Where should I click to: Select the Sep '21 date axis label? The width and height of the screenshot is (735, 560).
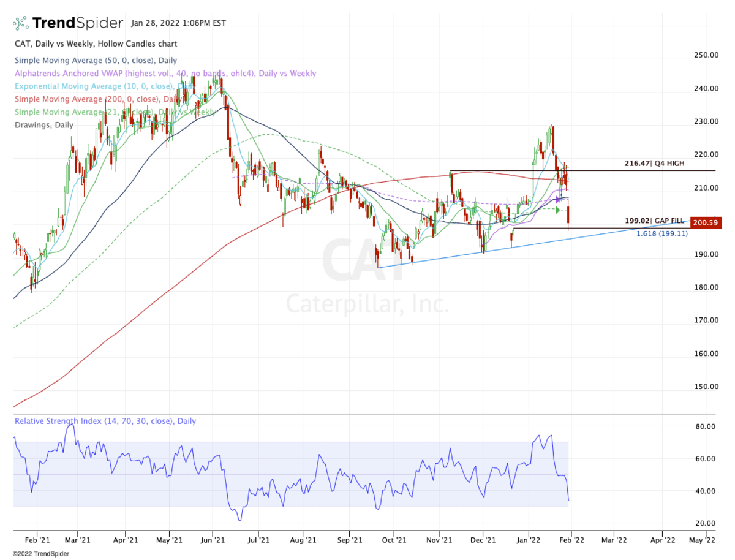click(349, 540)
